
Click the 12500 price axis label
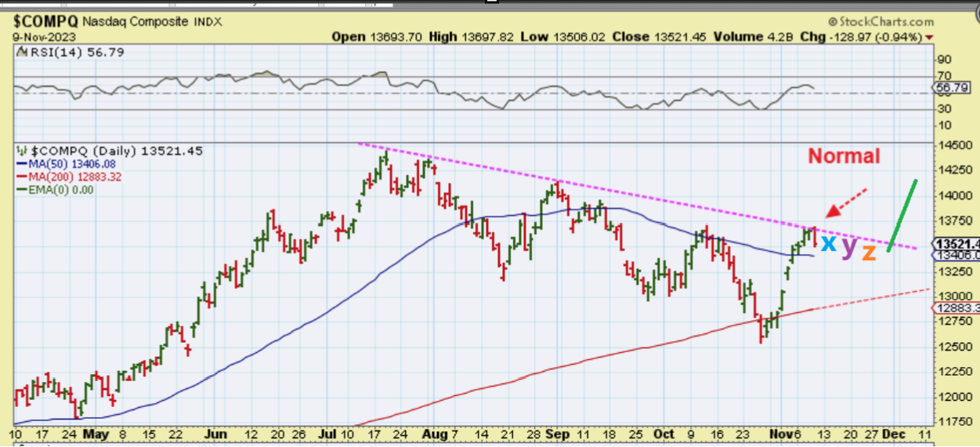coord(954,346)
